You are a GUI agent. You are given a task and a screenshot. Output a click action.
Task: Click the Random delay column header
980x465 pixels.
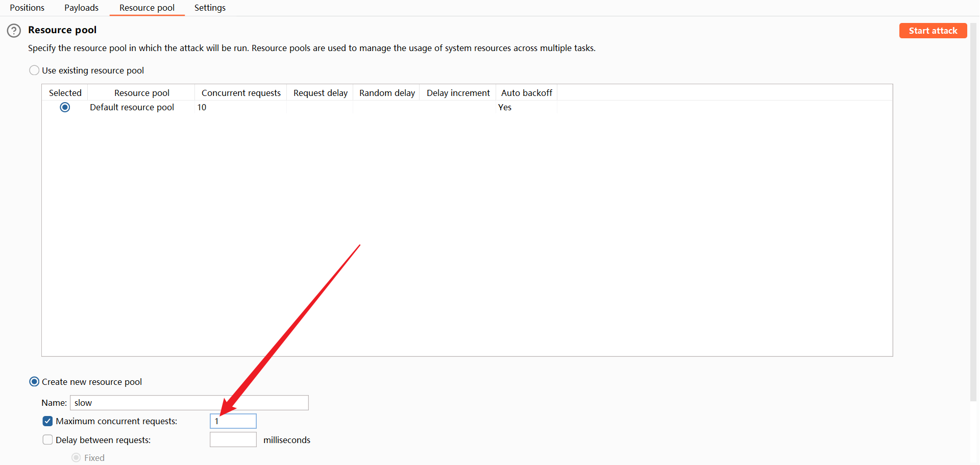pos(386,93)
